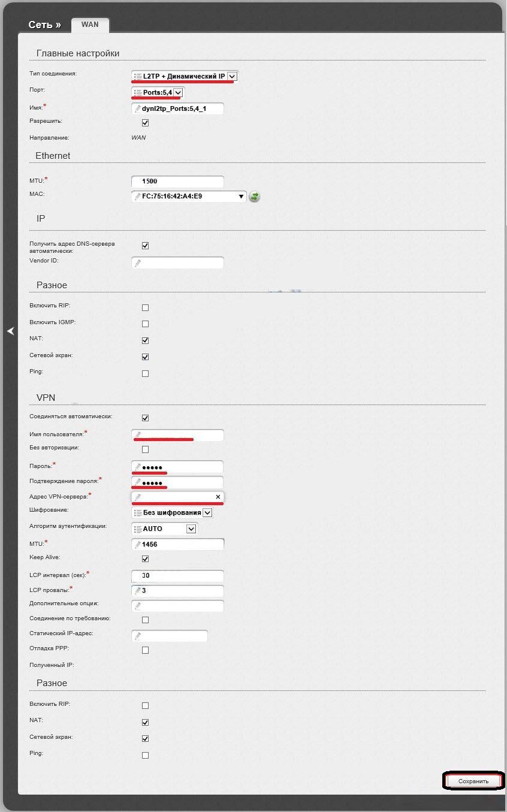
Task: Focus the LCP провалы field showing 3
Action: click(177, 591)
